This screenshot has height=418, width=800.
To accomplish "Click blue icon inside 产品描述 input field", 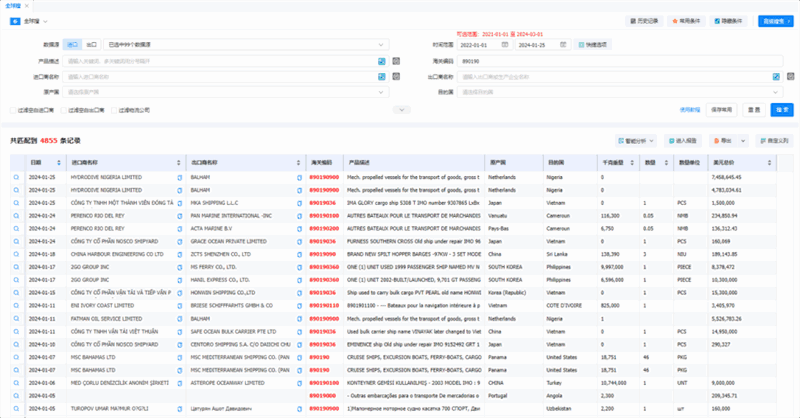I will click(381, 61).
